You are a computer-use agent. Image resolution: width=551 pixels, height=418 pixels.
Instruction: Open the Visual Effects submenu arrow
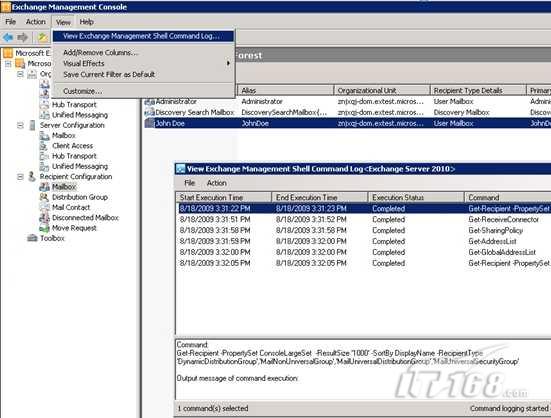click(228, 64)
